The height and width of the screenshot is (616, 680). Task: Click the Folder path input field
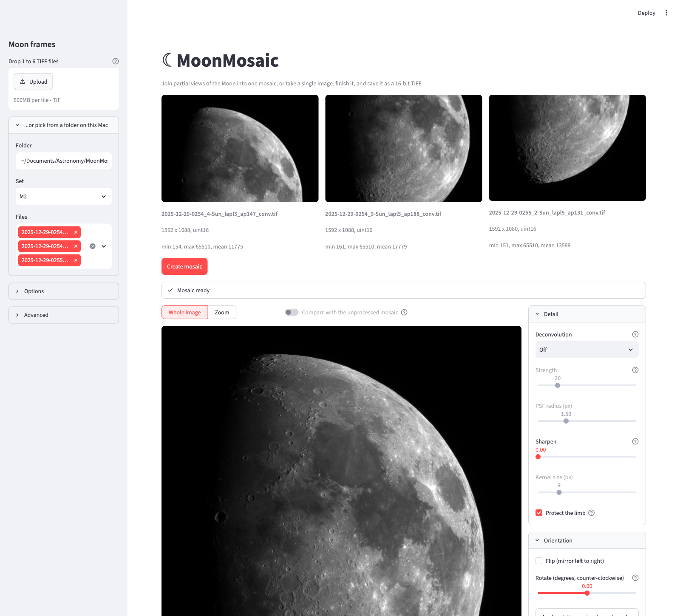pyautogui.click(x=64, y=161)
